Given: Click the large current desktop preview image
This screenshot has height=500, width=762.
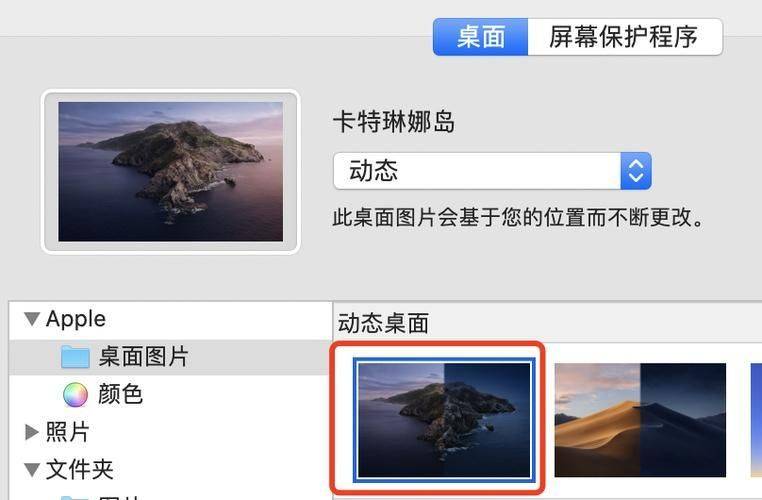Looking at the screenshot, I should coord(171,172).
